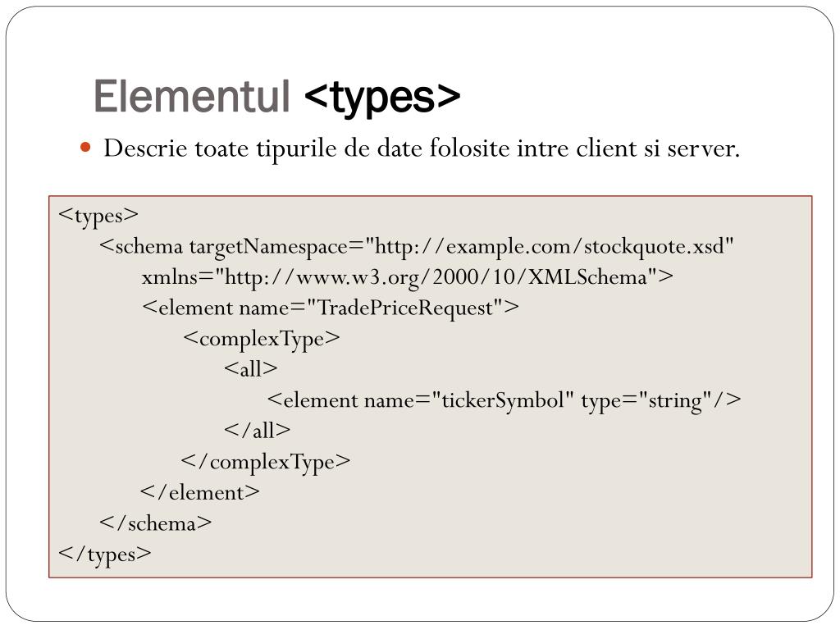840x630 pixels.
Task: Click the closing '</types>' tag line
Action: click(x=104, y=555)
